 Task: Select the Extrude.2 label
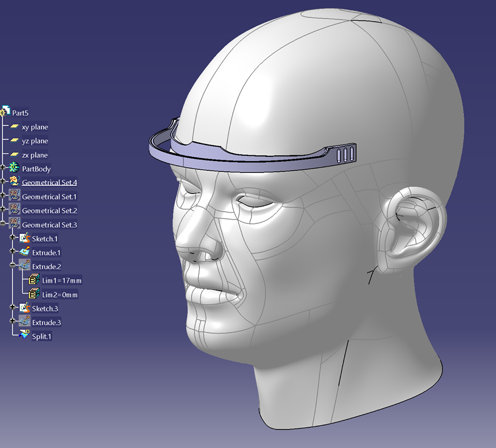tap(47, 267)
